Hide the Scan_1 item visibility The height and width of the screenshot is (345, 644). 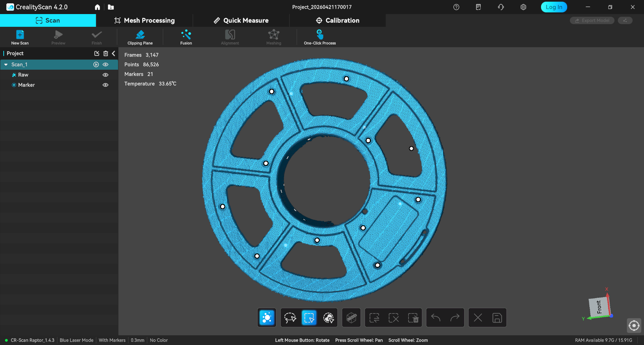click(x=106, y=65)
